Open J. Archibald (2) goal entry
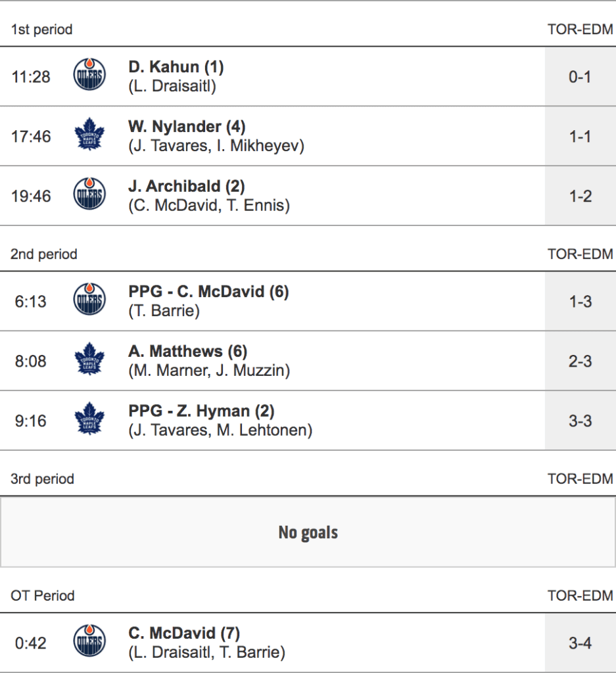The image size is (616, 673). [187, 187]
